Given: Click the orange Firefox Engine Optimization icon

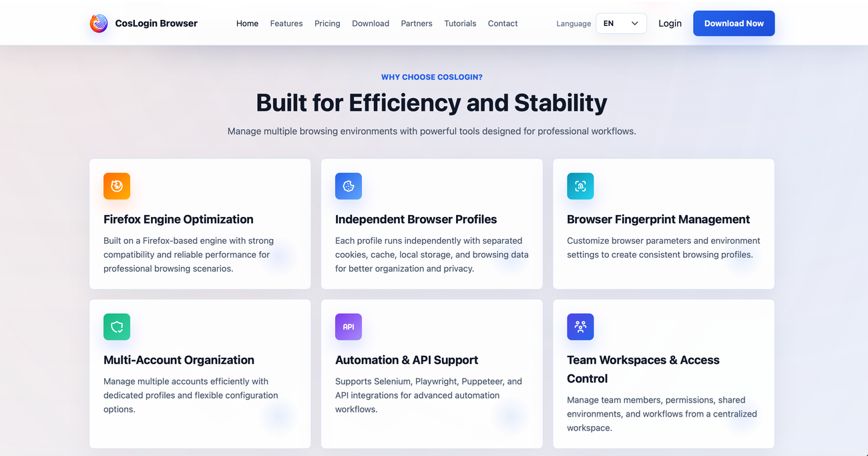Looking at the screenshot, I should (117, 186).
